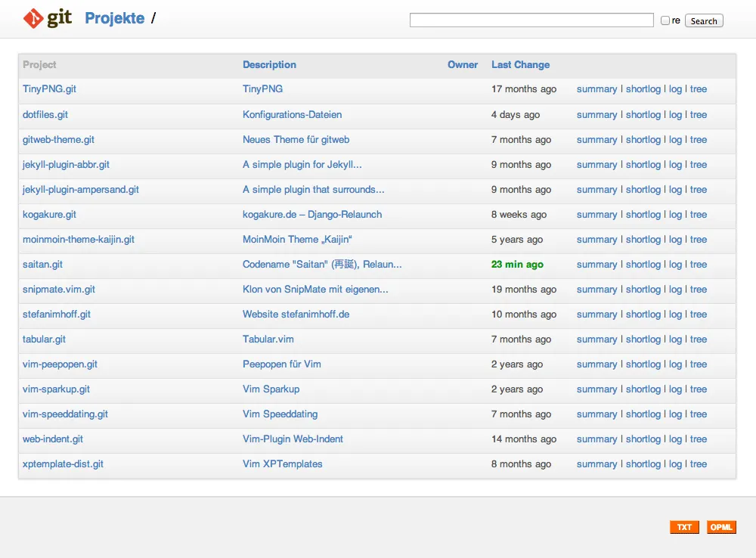Screen dimensions: 756x558
Task: Sort by the Description column header
Action: [269, 64]
